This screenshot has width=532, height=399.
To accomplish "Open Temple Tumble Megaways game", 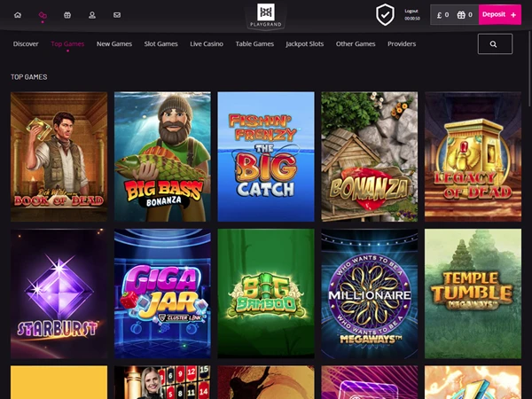I will pyautogui.click(x=473, y=293).
